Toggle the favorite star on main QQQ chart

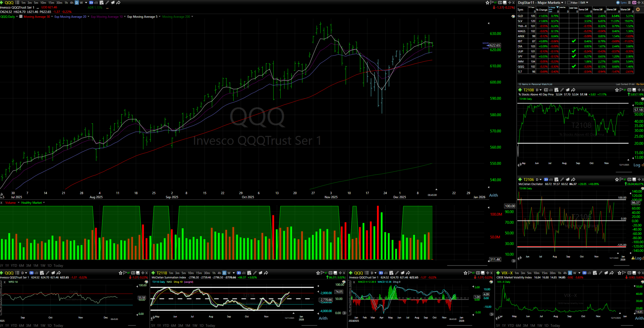point(488,3)
